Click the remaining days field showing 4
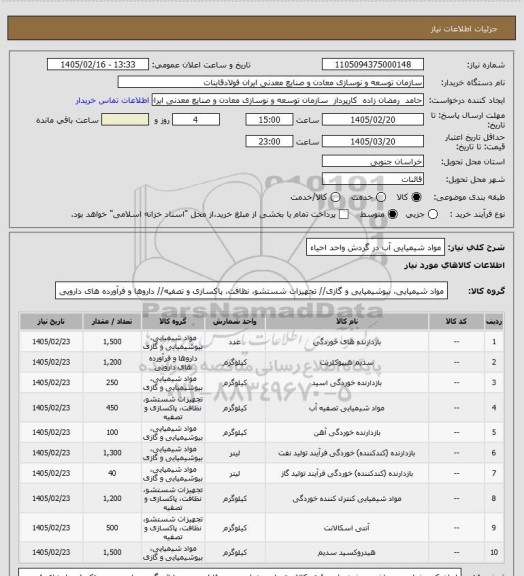 tap(196, 120)
